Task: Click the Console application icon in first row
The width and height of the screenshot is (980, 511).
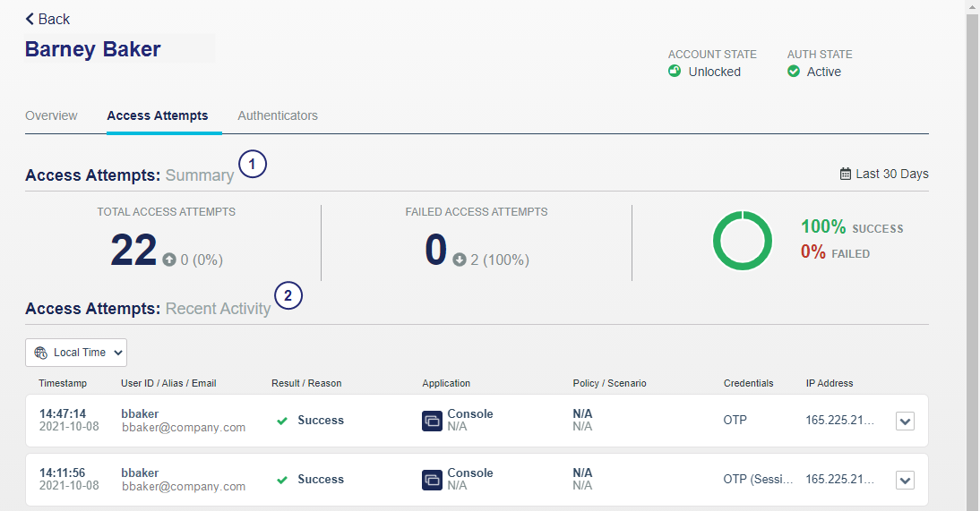Action: click(432, 421)
